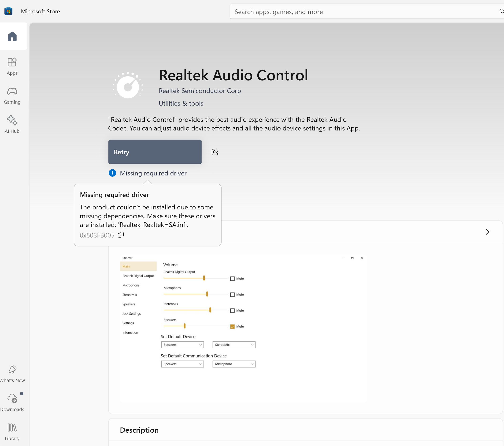The image size is (504, 446).
Task: Open the StereoMIx default device dropdown
Action: tap(234, 345)
